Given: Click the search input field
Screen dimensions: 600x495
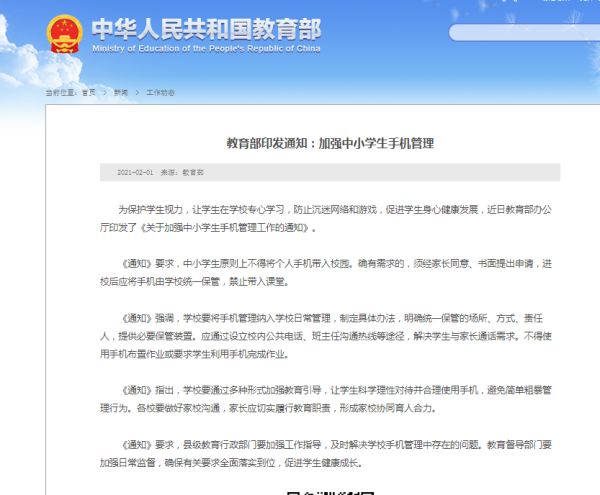Looking at the screenshot, I should [524, 33].
